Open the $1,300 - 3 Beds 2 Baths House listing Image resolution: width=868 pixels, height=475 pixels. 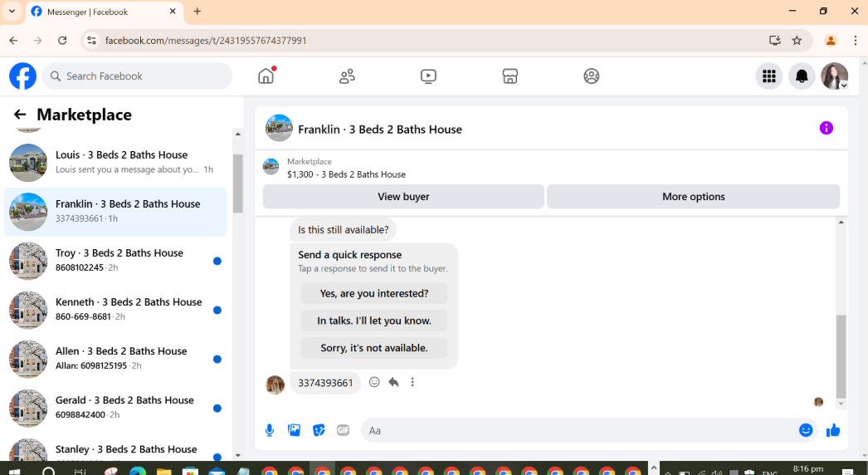point(346,174)
